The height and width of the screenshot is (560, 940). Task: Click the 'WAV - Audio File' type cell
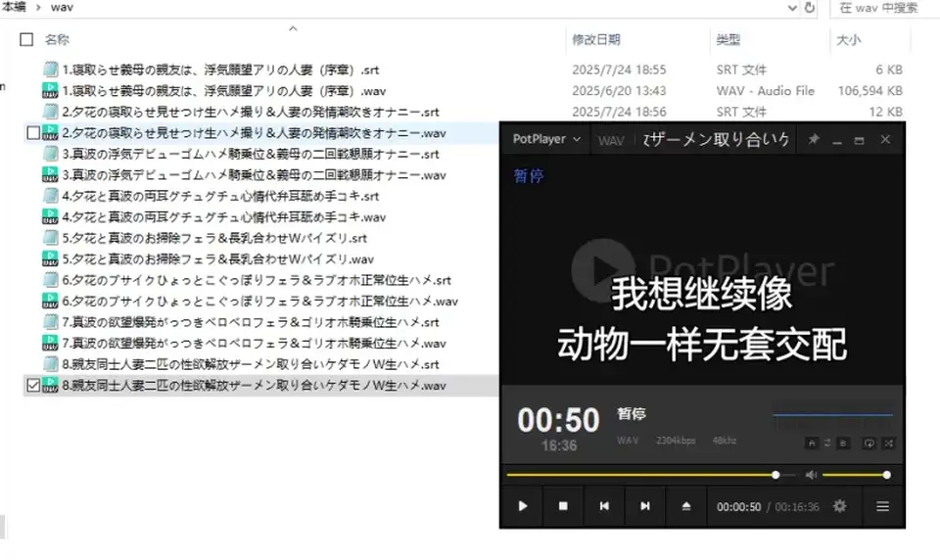tap(765, 90)
